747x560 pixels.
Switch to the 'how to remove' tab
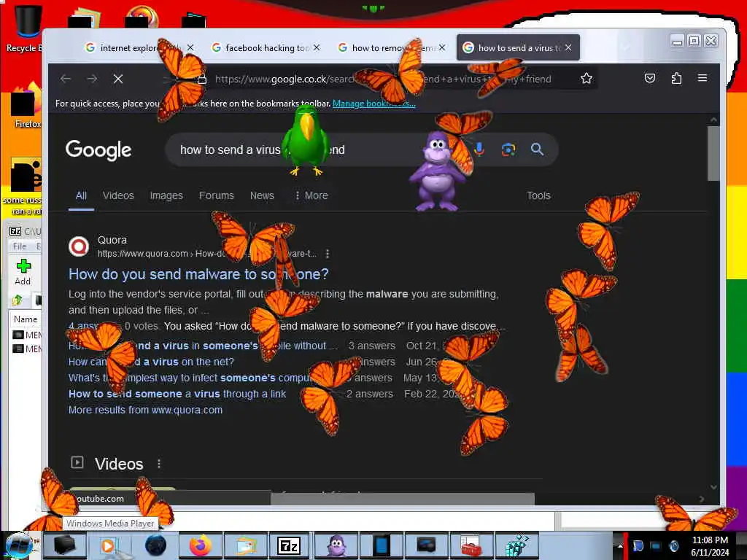(x=393, y=47)
